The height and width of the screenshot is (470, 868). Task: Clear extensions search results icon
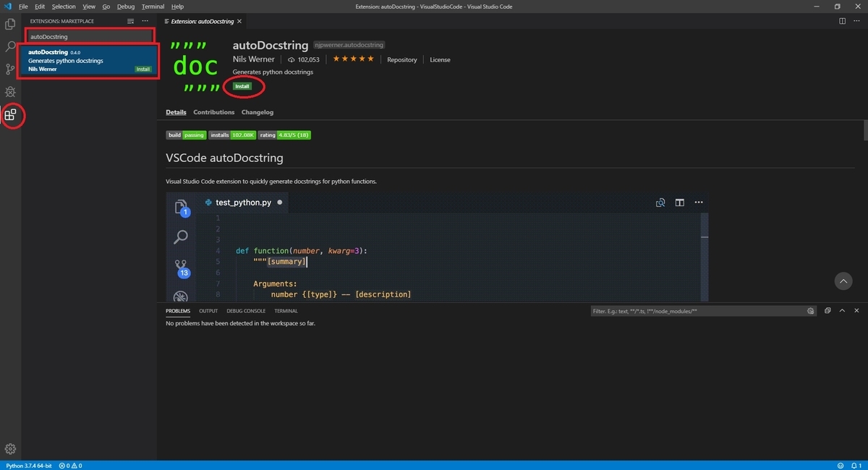pyautogui.click(x=130, y=22)
